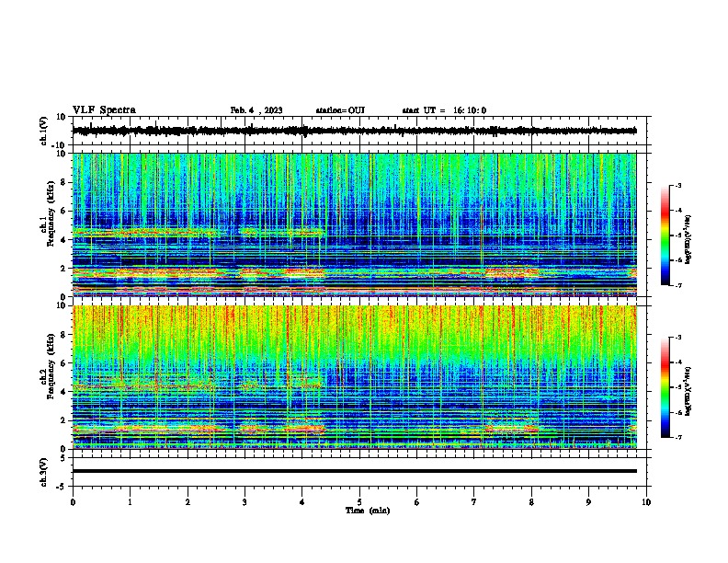
Task: Select the date text "Feb. 4, 2023"
Action: pos(256,110)
